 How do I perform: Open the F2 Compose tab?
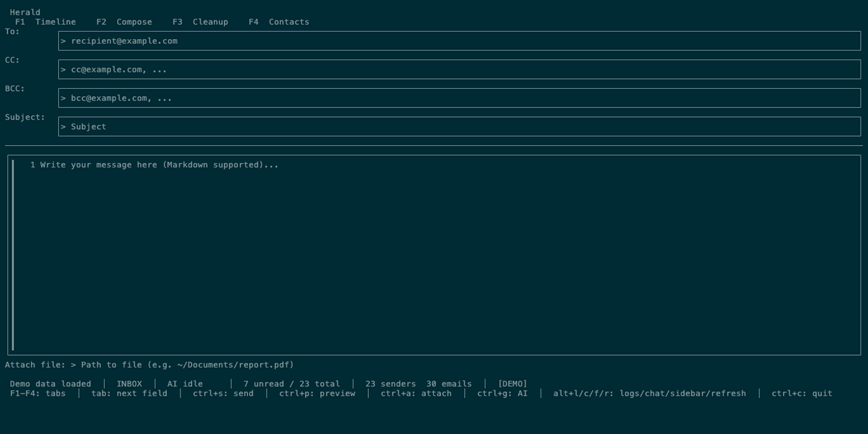(124, 22)
